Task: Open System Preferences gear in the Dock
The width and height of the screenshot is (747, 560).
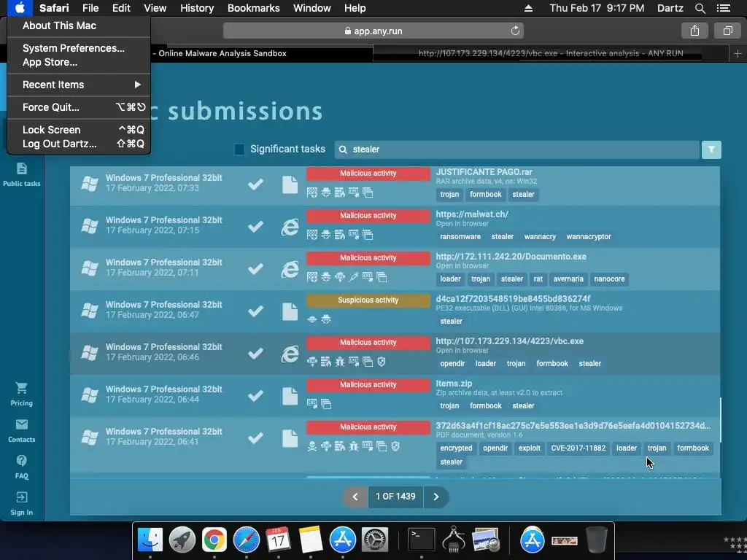Action: (x=374, y=540)
